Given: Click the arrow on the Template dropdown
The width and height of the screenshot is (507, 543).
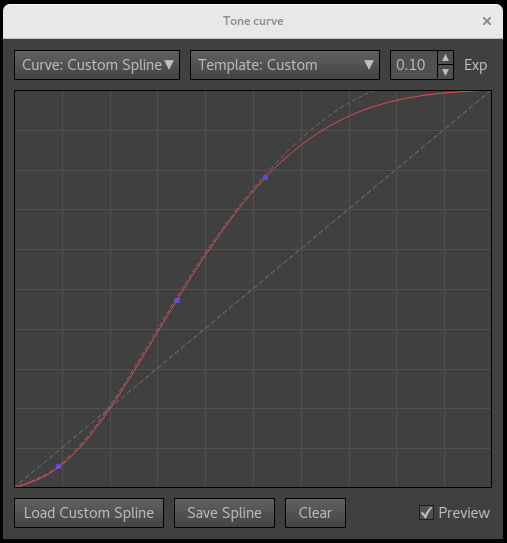Looking at the screenshot, I should point(369,65).
